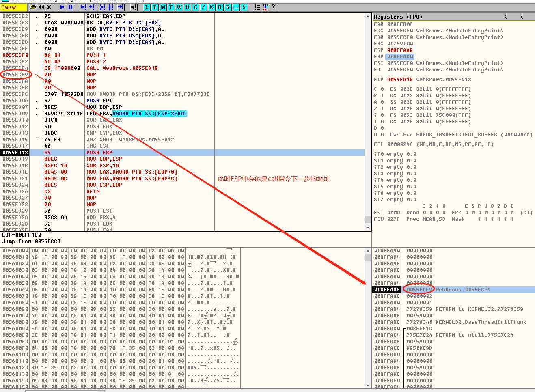Show the Log window with L button
The height and width of the screenshot is (392, 535).
point(147,7)
